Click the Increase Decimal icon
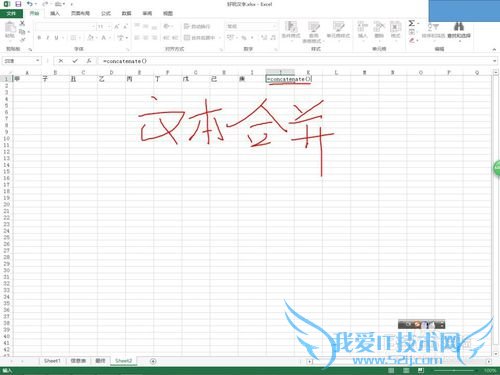 tap(264, 38)
